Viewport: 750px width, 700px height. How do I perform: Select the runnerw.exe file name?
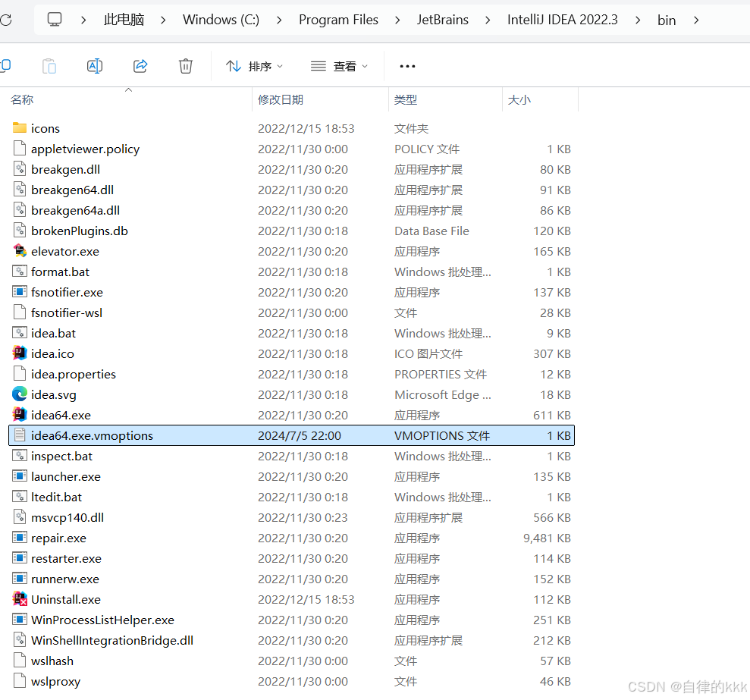pos(65,579)
